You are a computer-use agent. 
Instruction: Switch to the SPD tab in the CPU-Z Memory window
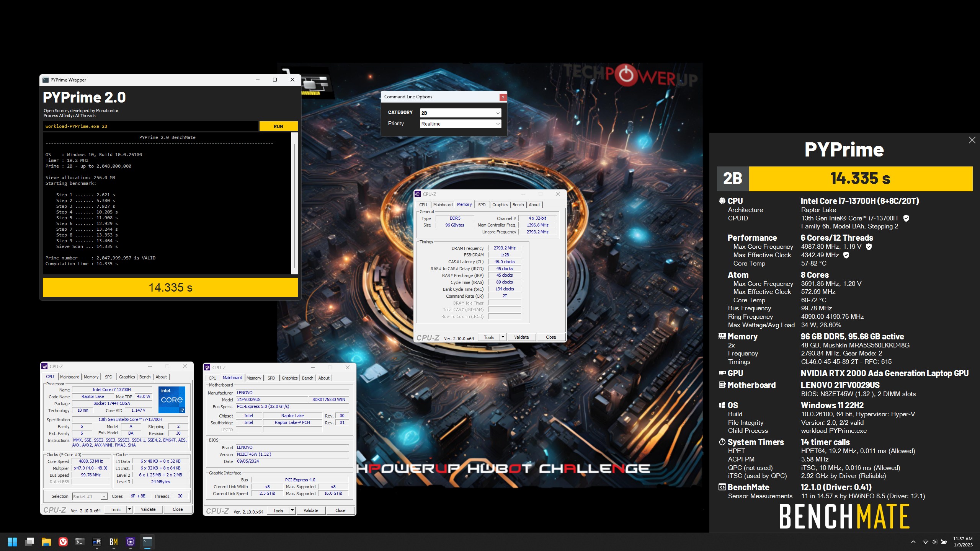[x=482, y=205]
